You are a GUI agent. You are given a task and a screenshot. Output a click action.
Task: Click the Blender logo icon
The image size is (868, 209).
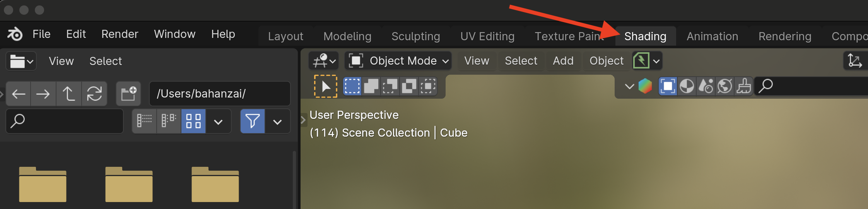pyautogui.click(x=15, y=34)
